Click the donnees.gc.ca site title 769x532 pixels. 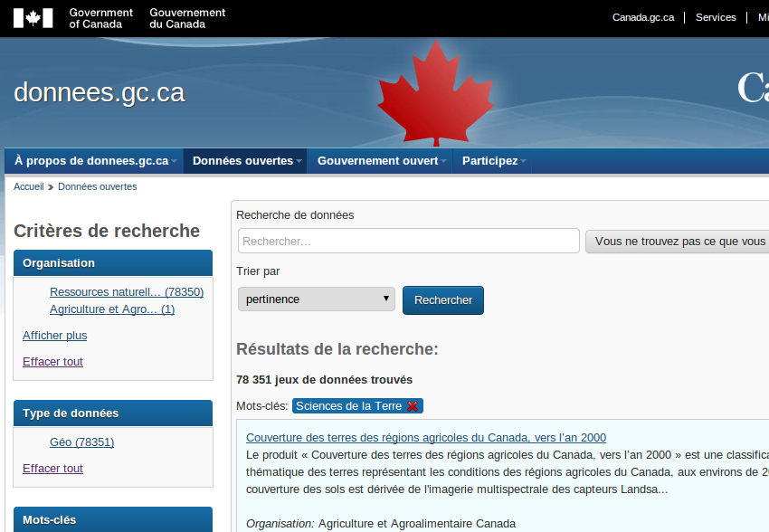(100, 92)
